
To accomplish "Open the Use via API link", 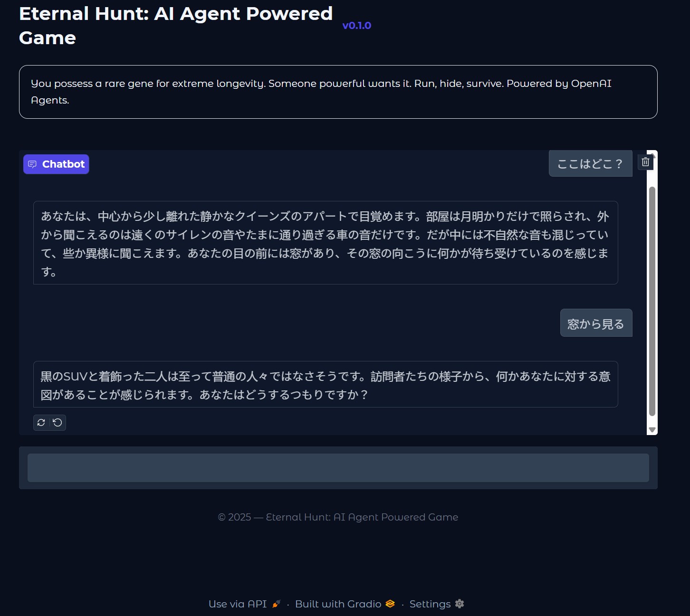I will [x=238, y=604].
